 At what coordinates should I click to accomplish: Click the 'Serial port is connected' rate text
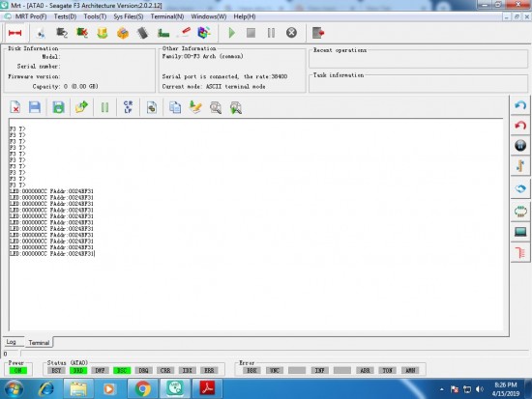click(x=224, y=76)
